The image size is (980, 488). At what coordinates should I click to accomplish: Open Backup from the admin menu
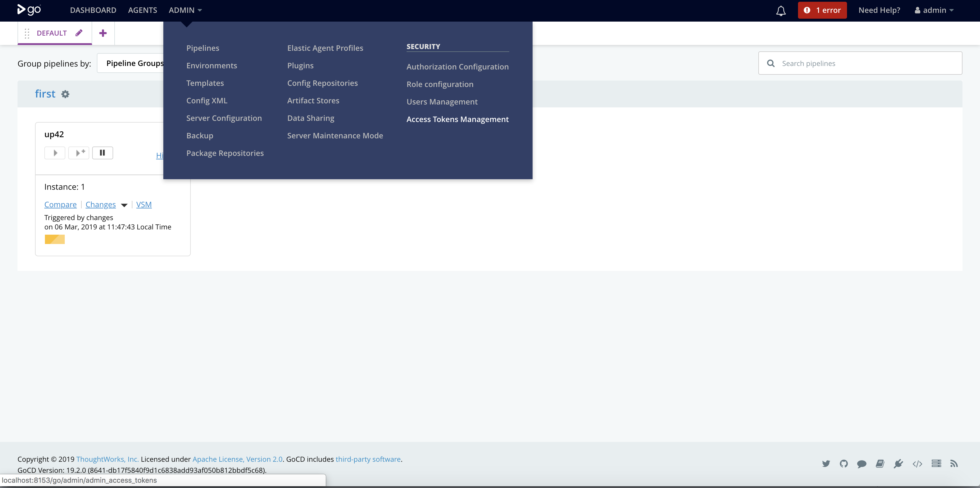point(200,135)
